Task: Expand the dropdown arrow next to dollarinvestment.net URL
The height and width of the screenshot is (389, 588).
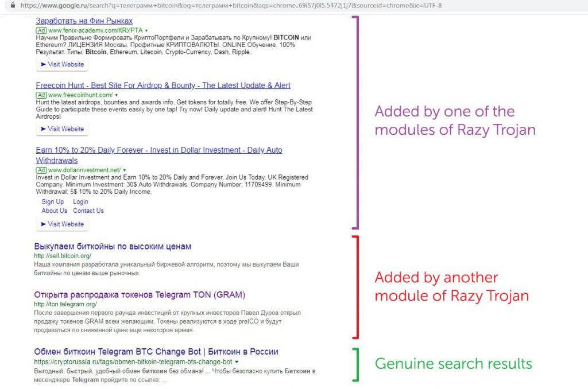Action: tap(125, 170)
